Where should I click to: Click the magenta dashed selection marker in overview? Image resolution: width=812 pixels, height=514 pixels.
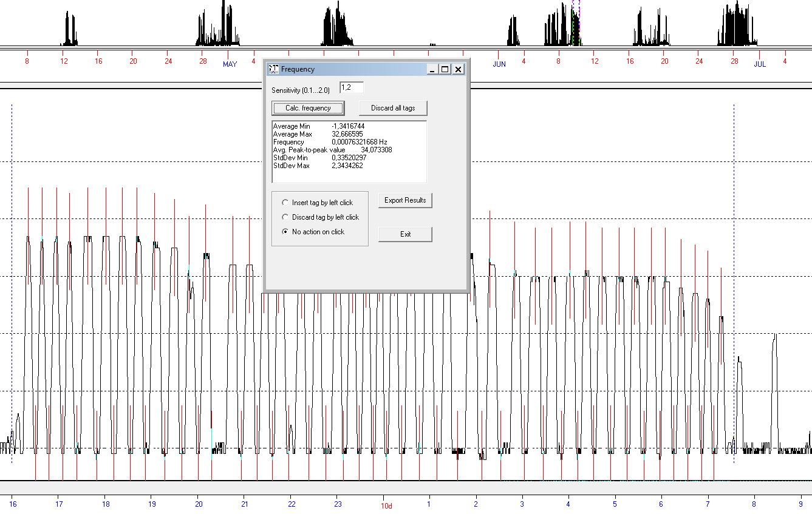click(579, 24)
